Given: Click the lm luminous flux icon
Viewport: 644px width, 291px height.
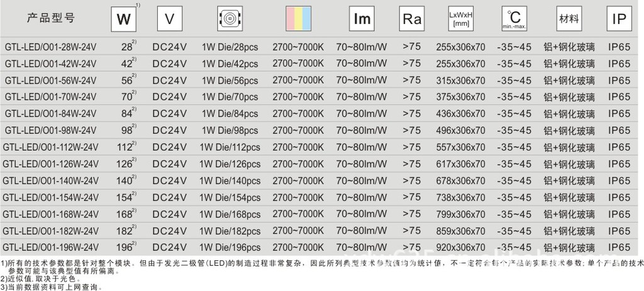Looking at the screenshot, I should 362,19.
